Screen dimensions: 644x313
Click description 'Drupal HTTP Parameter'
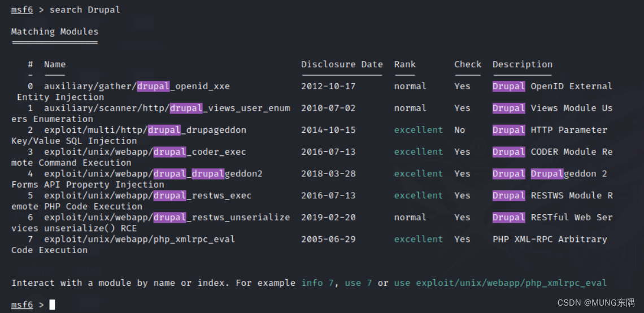click(550, 130)
